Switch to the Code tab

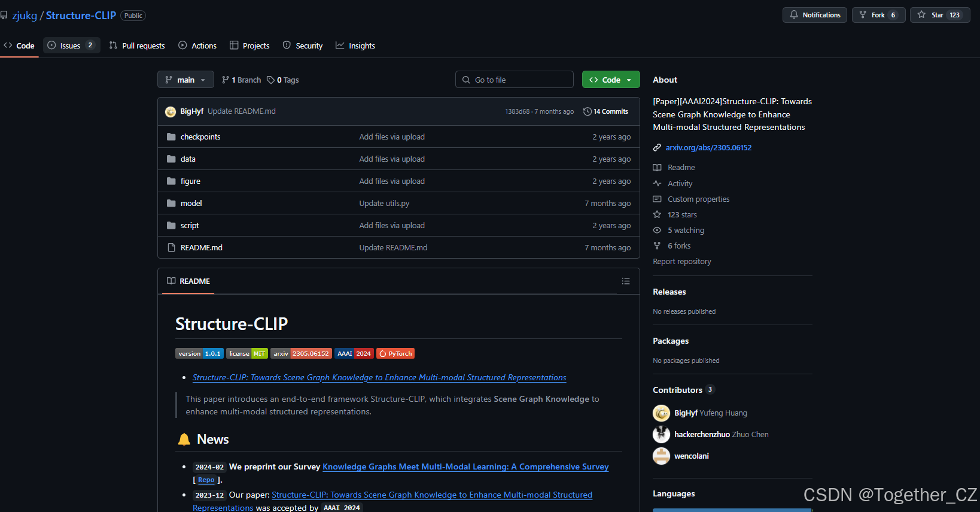pos(19,46)
